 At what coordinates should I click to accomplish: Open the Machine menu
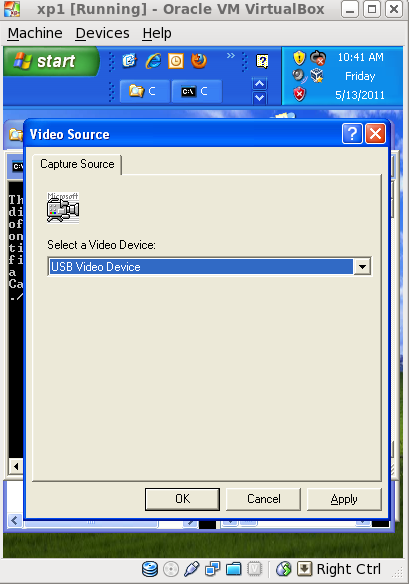(35, 33)
